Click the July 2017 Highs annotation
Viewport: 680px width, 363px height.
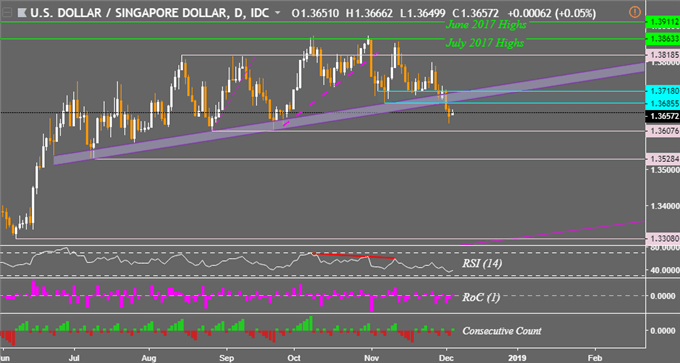[x=484, y=43]
